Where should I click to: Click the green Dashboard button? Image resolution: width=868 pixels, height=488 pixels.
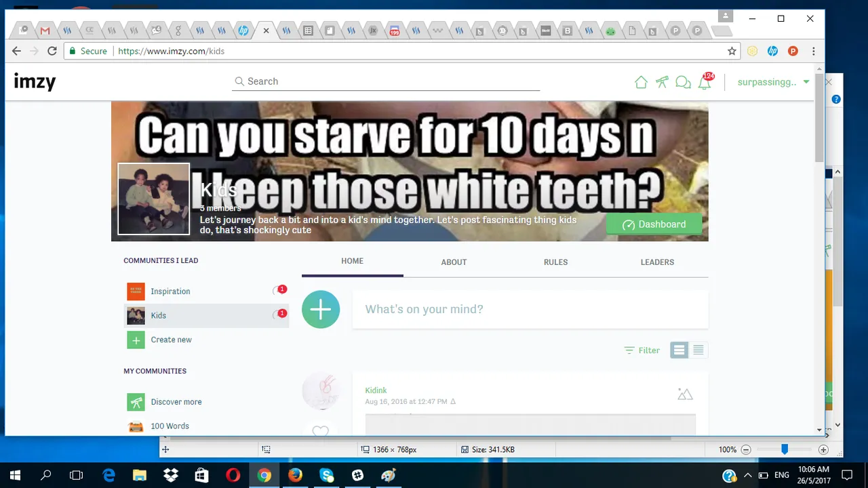point(654,224)
